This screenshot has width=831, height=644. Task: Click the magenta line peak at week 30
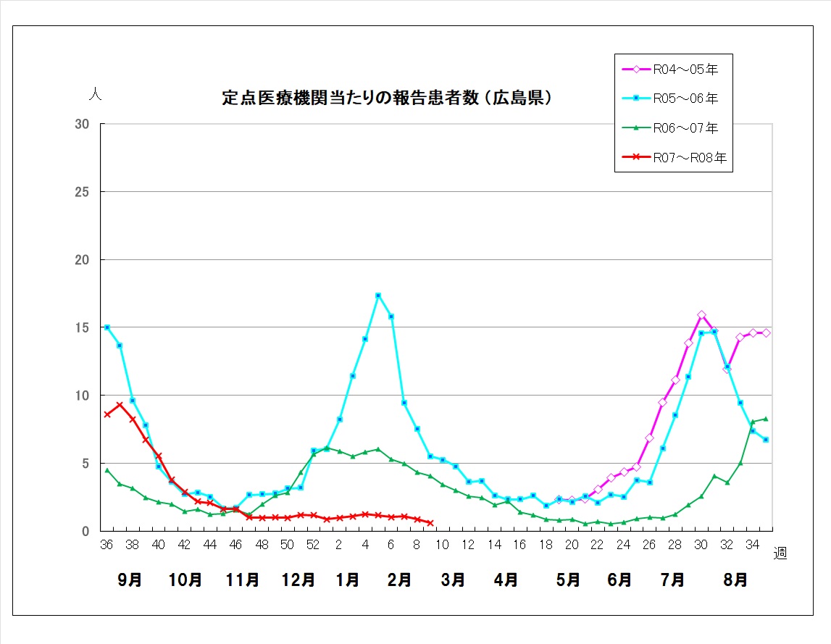coord(701,315)
